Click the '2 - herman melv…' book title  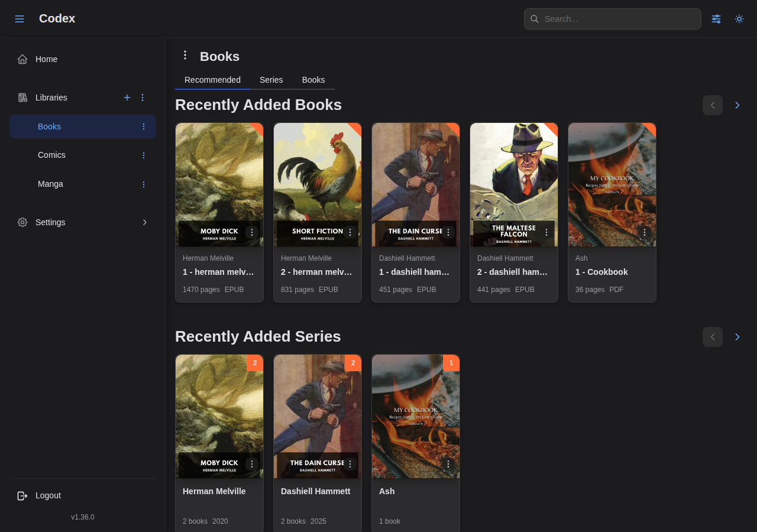pyautogui.click(x=317, y=272)
